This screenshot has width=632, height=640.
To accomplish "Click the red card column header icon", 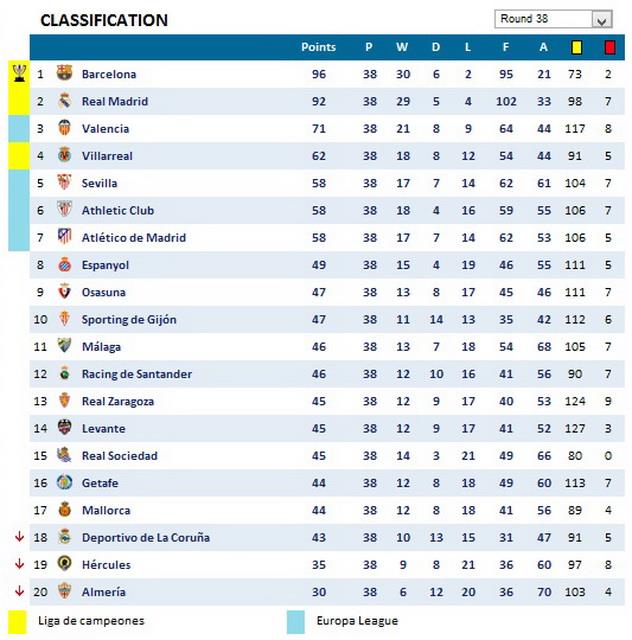I will coord(609,47).
